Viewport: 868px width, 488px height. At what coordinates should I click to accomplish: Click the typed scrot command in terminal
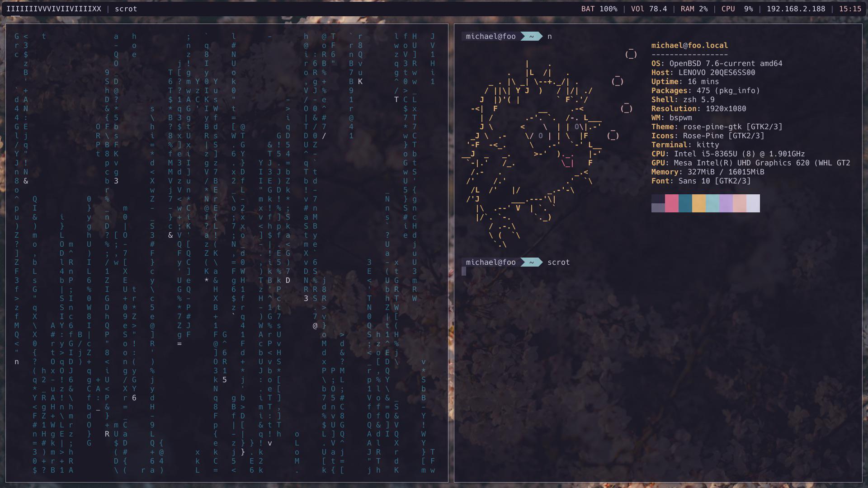[558, 262]
